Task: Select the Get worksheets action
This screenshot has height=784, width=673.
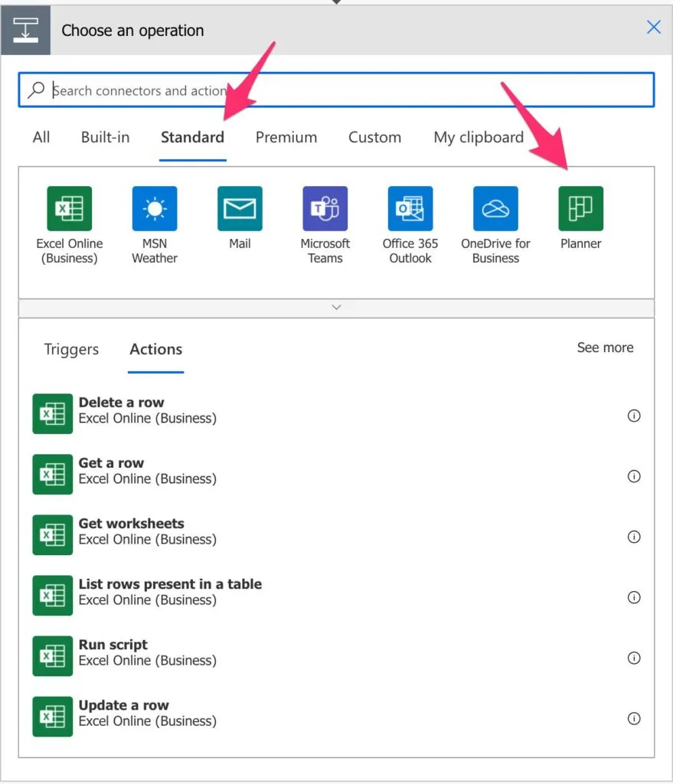Action: [131, 531]
